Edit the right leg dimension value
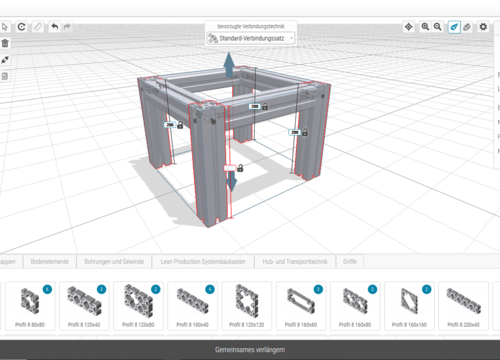 (295, 132)
